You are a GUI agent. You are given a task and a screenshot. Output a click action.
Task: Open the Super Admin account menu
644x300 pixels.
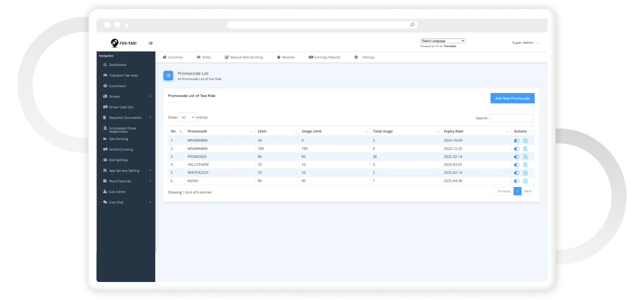(x=525, y=43)
